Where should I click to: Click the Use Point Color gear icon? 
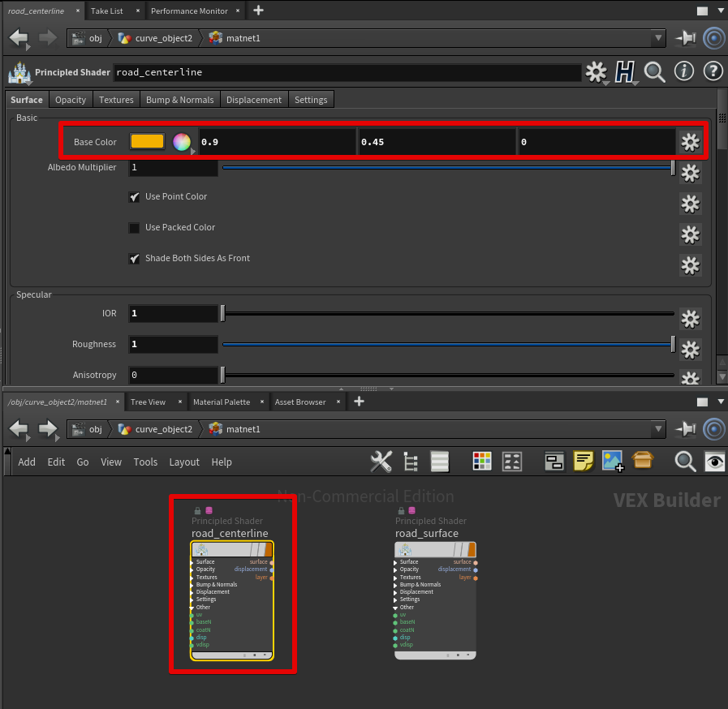pos(691,204)
